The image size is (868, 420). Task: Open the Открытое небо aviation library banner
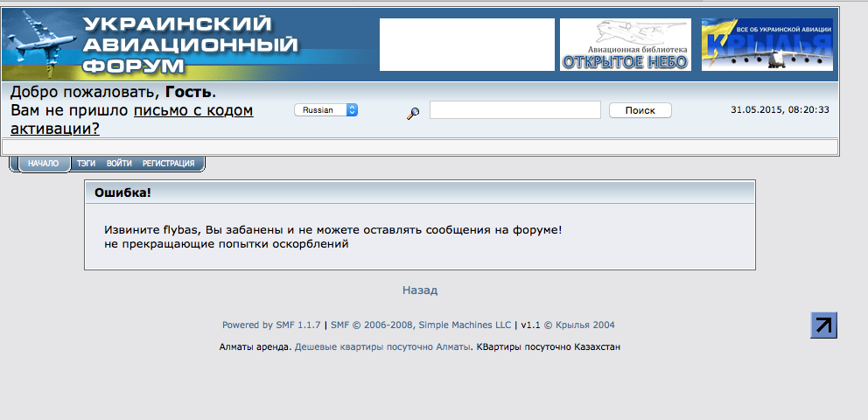[625, 45]
